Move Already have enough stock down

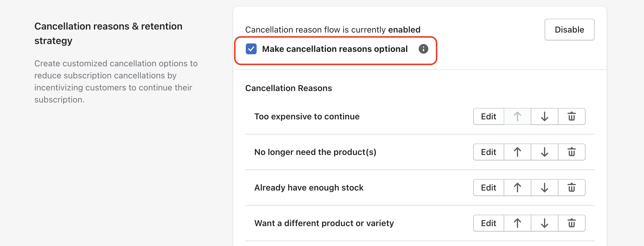[544, 188]
